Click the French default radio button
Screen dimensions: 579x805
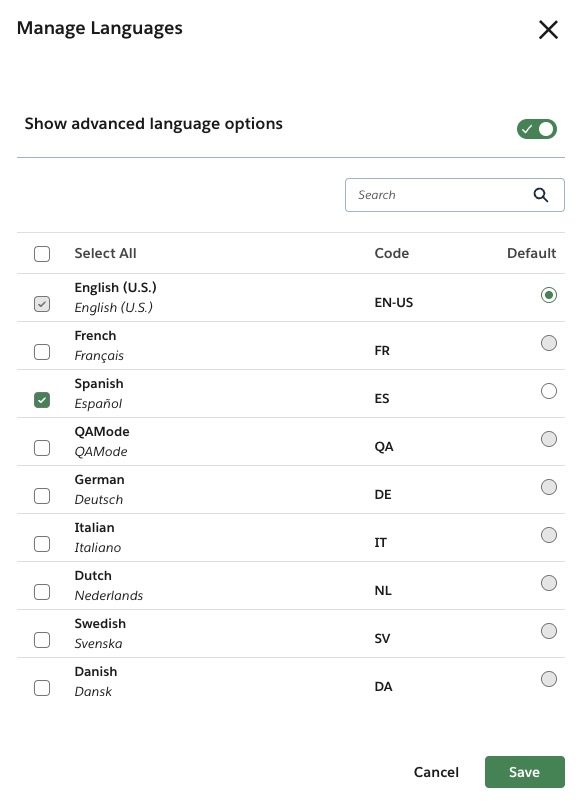tap(549, 343)
